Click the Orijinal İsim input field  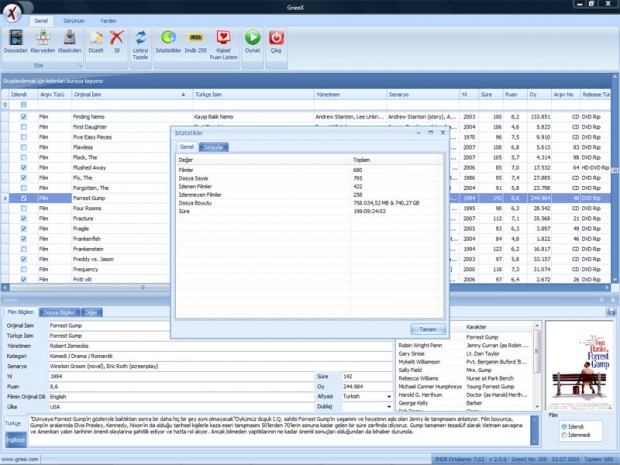(x=221, y=325)
